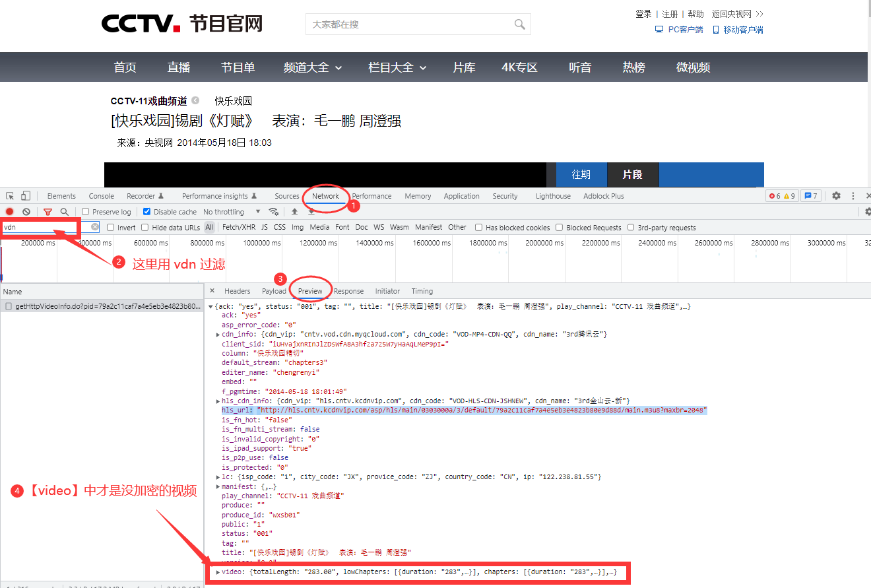Select the 往期 tab beside the video
Viewport: 871px width, 588px height.
(x=581, y=175)
